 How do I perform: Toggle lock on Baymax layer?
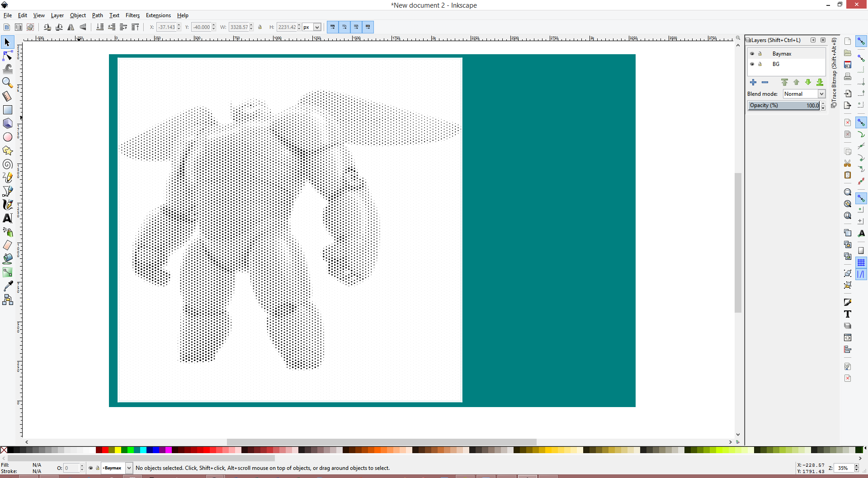point(760,54)
